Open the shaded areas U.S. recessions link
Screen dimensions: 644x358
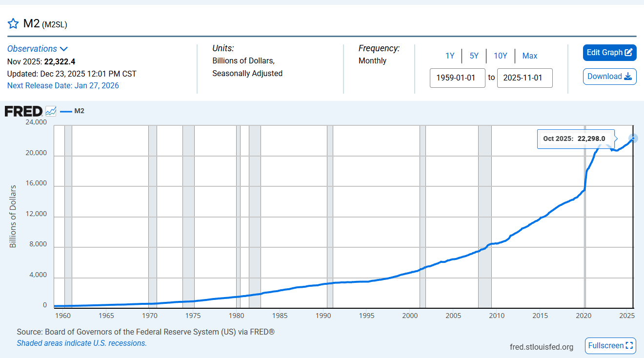click(x=81, y=343)
